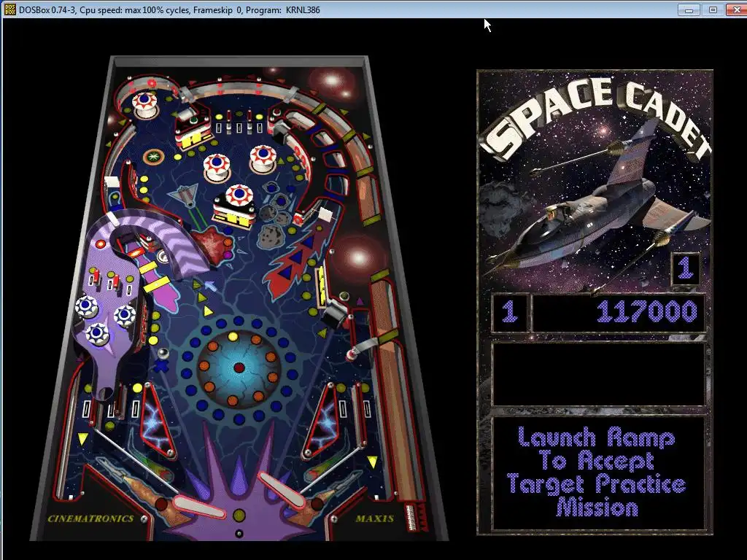Viewport: 747px width, 560px height.
Task: Click the grey asteroid rocks cluster
Action: coord(275,214)
